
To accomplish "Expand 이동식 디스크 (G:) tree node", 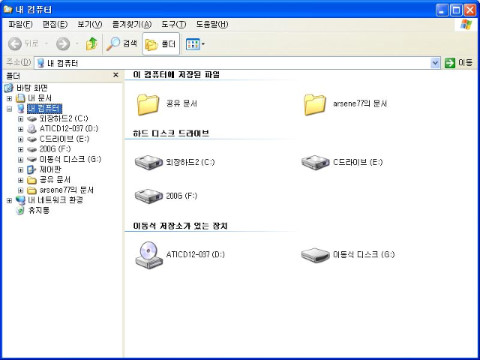I will pos(20,160).
